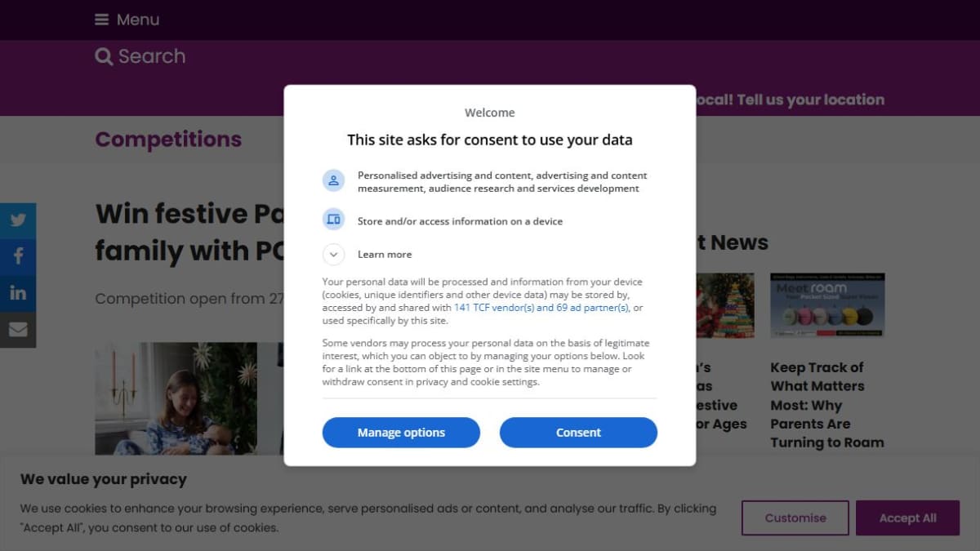Open the Competitions section heading

168,140
